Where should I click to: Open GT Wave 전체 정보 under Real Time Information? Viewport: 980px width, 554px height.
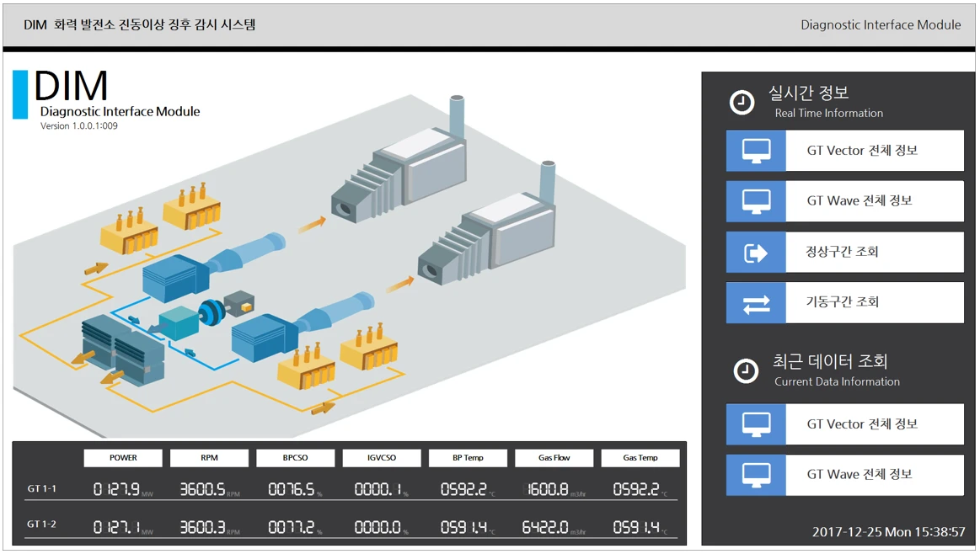coord(874,201)
